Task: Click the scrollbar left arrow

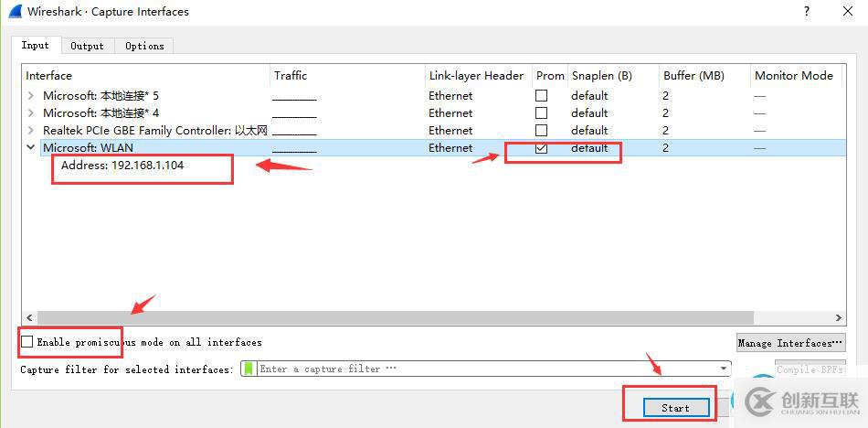Action: coord(29,317)
